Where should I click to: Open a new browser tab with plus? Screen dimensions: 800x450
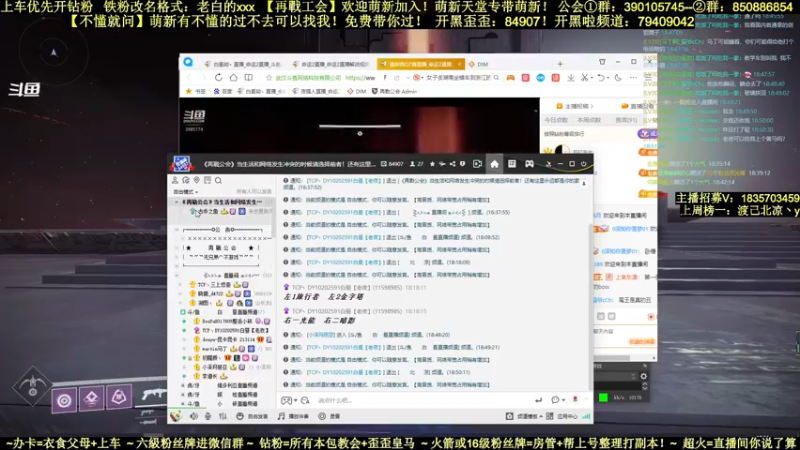560,64
